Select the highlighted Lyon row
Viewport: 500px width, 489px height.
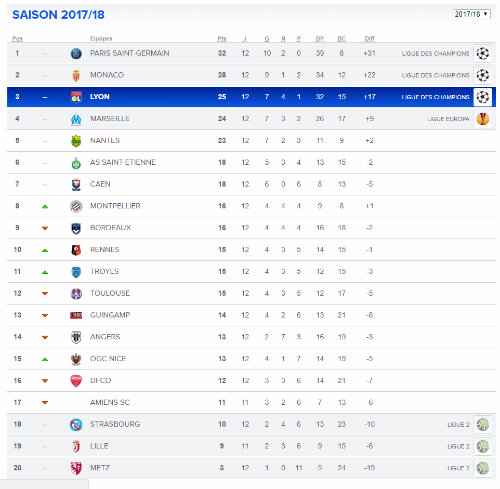pyautogui.click(x=251, y=97)
